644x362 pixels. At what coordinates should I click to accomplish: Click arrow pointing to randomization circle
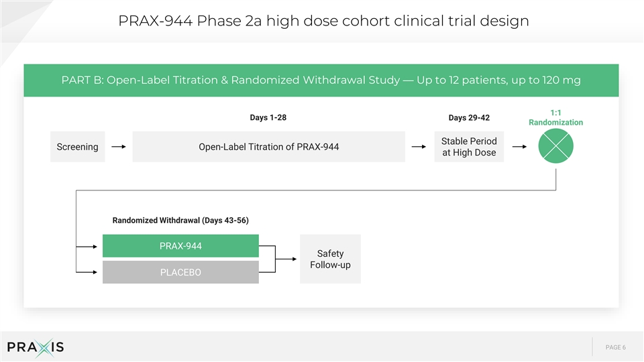coord(519,147)
